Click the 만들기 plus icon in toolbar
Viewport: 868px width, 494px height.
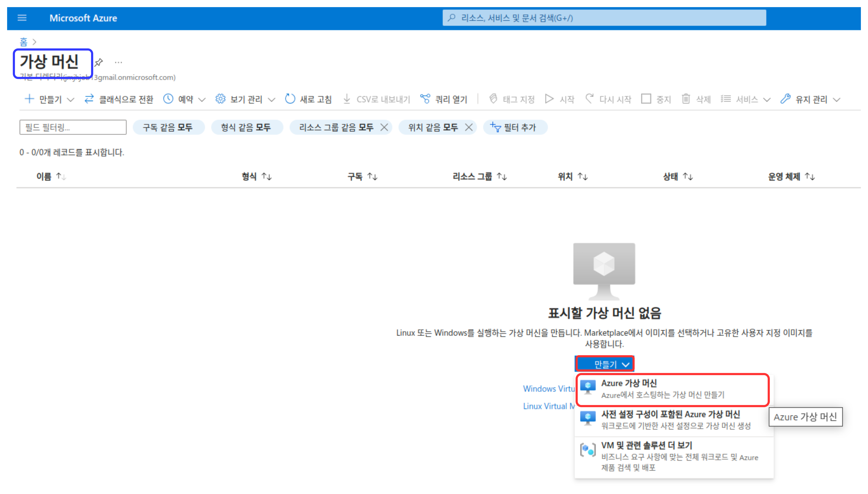point(30,99)
